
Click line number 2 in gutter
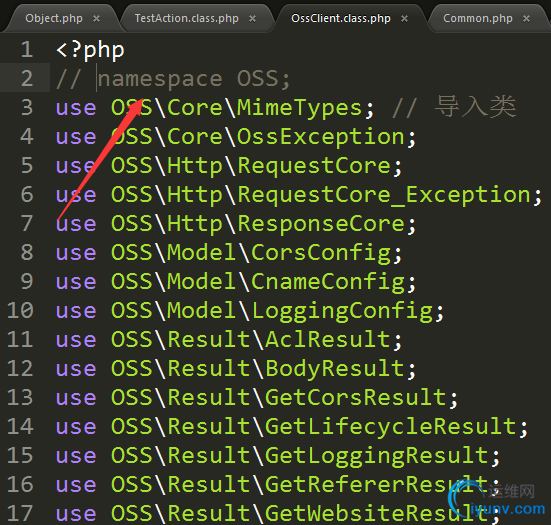click(x=27, y=78)
